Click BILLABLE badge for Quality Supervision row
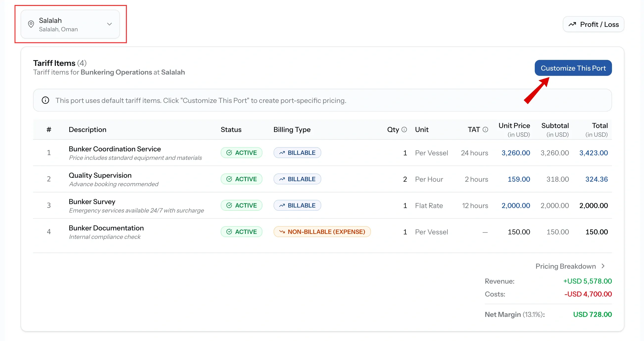The height and width of the screenshot is (341, 644). (297, 179)
